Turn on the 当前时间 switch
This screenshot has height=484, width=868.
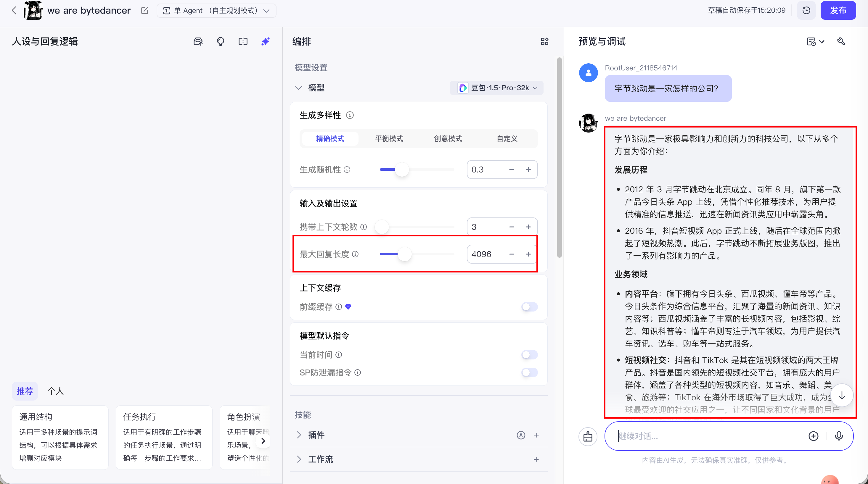[529, 355]
